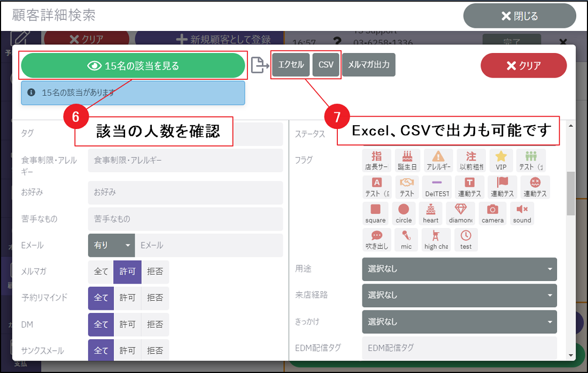Export results with the エクセル button
The height and width of the screenshot is (373, 588).
tap(291, 65)
